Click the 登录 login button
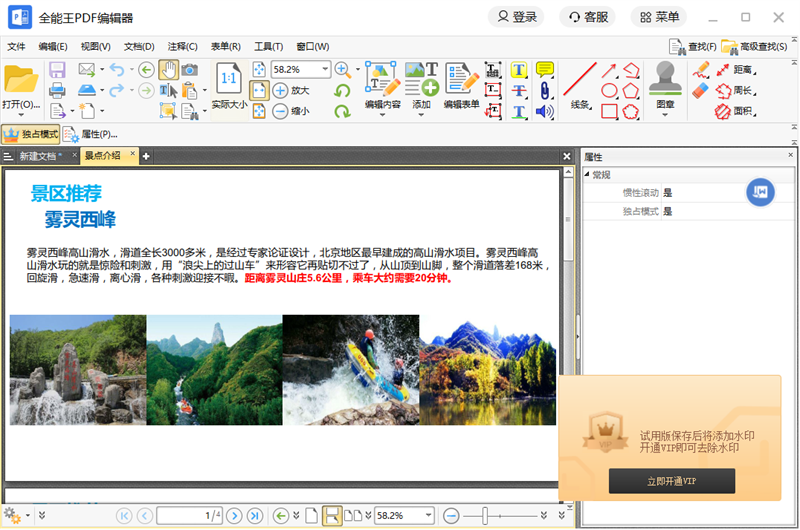 pyautogui.click(x=515, y=17)
